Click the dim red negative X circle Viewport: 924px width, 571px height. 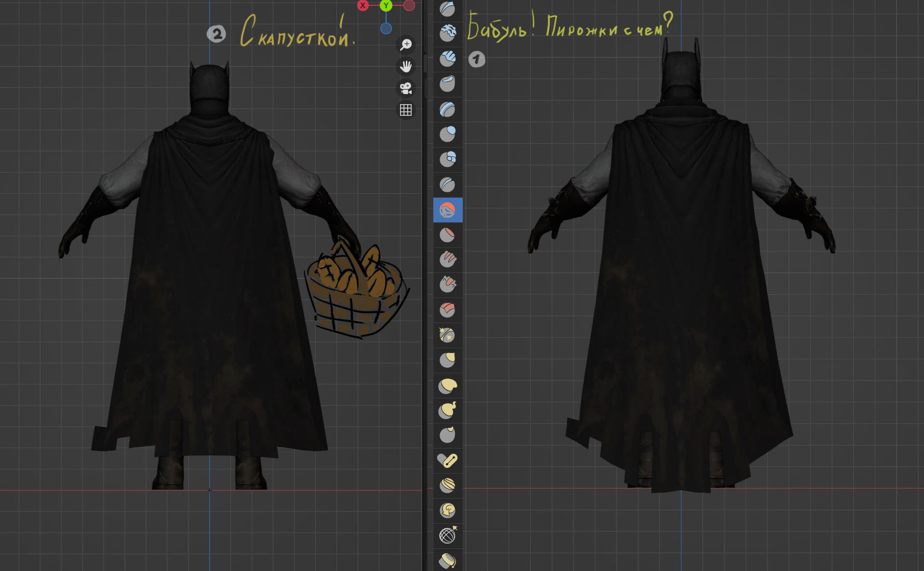409,5
